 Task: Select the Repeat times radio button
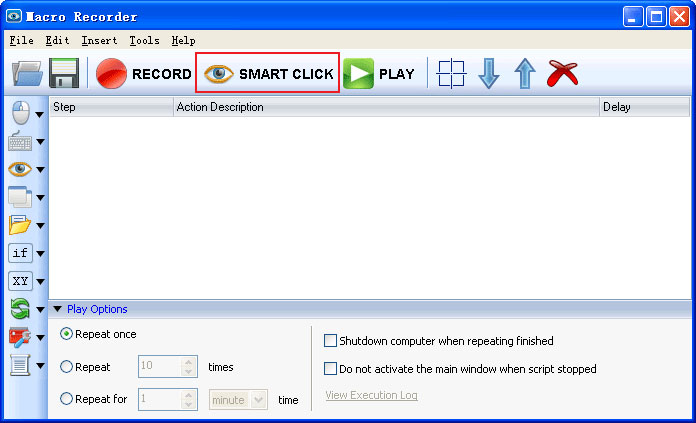click(x=66, y=367)
